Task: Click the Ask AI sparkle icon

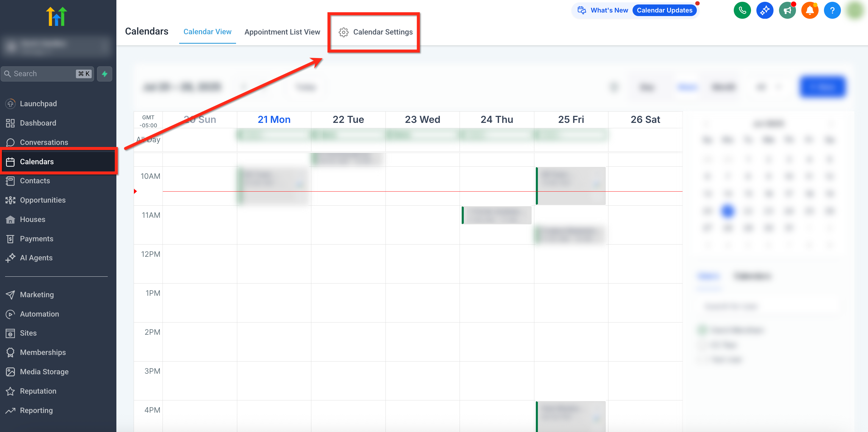Action: [764, 10]
